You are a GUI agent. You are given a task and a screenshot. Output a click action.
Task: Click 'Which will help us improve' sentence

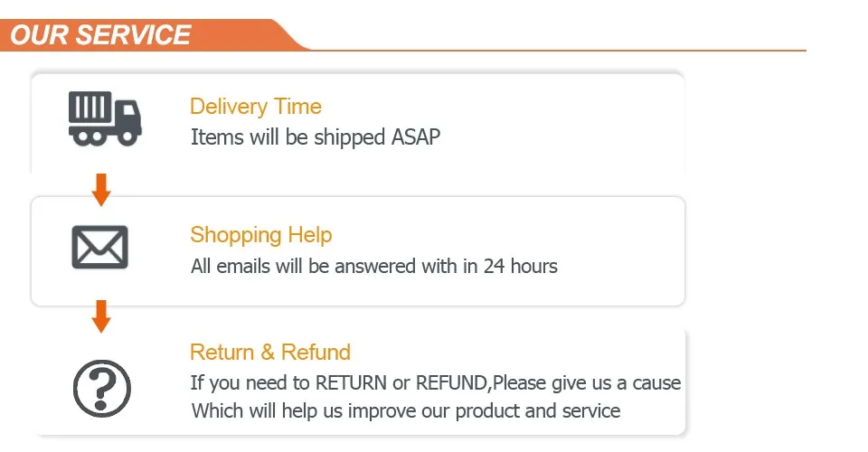click(x=406, y=411)
